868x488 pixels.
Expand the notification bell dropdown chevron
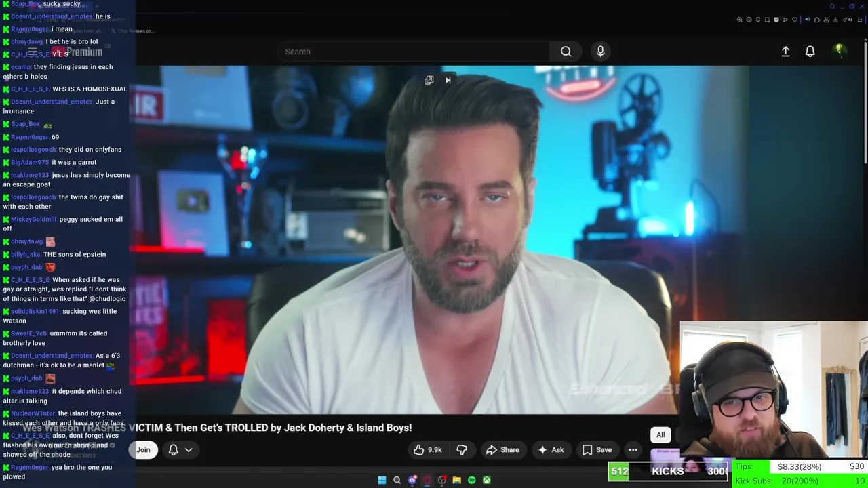(189, 450)
